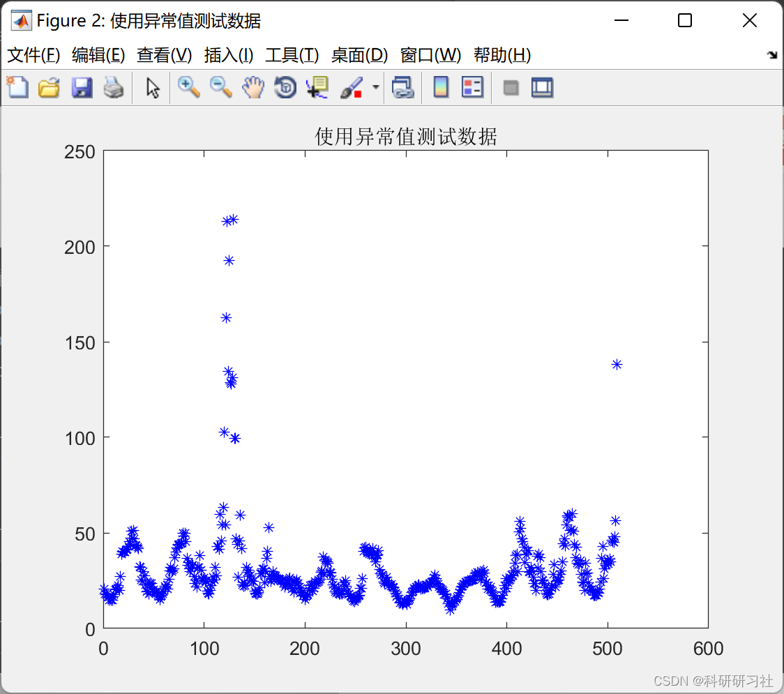The width and height of the screenshot is (784, 694).
Task: Maximize the Figure 2 window
Action: 685,20
